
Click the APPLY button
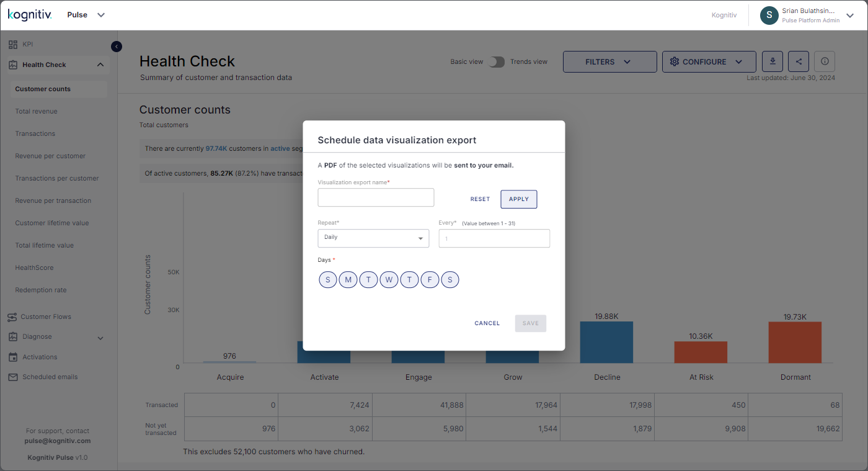519,199
